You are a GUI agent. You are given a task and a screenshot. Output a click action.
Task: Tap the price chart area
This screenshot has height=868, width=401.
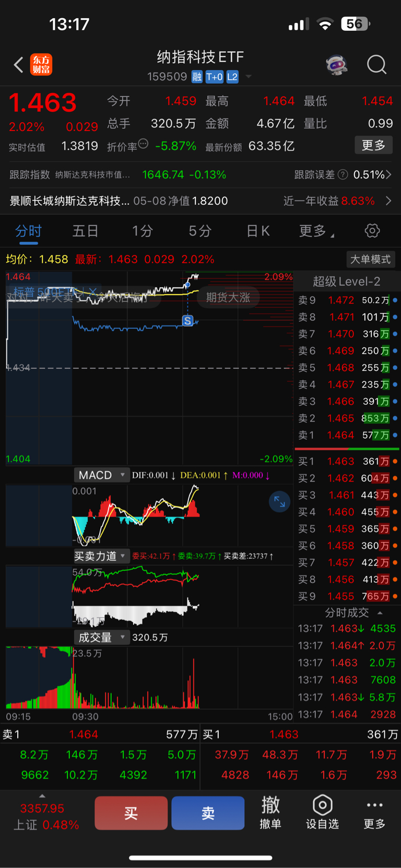click(x=149, y=368)
